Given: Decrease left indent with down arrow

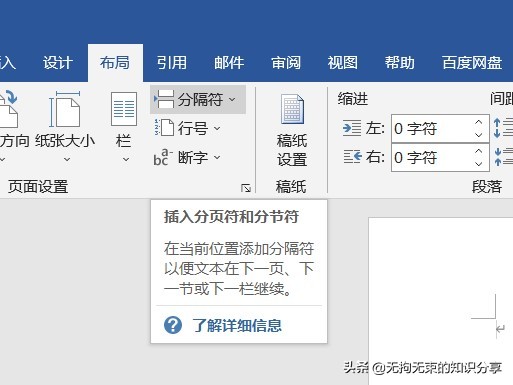Looking at the screenshot, I should click(x=479, y=135).
